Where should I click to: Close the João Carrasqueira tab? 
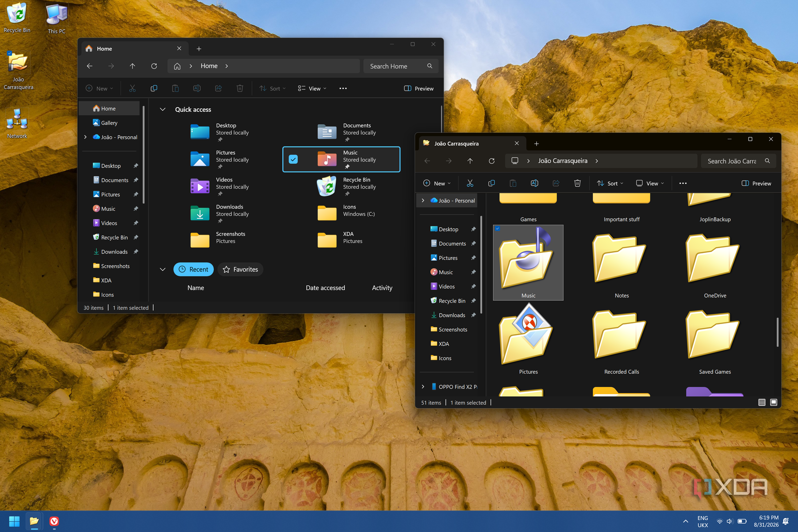[517, 144]
